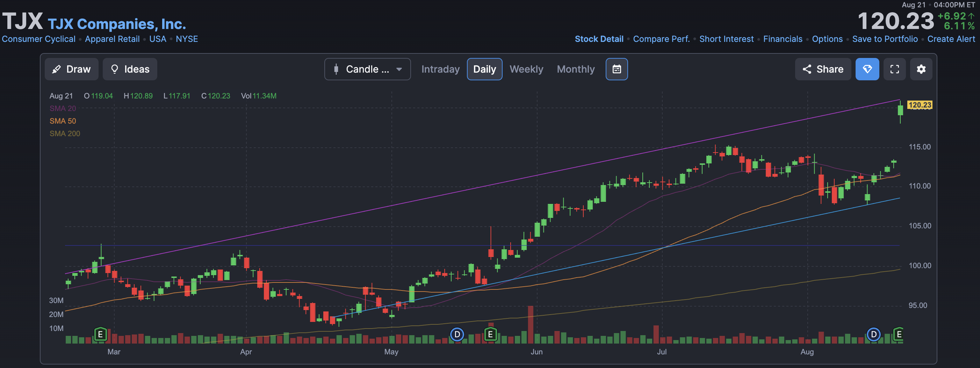This screenshot has height=368, width=980.
Task: Open chart Ideas lightbulb button
Action: [x=130, y=69]
